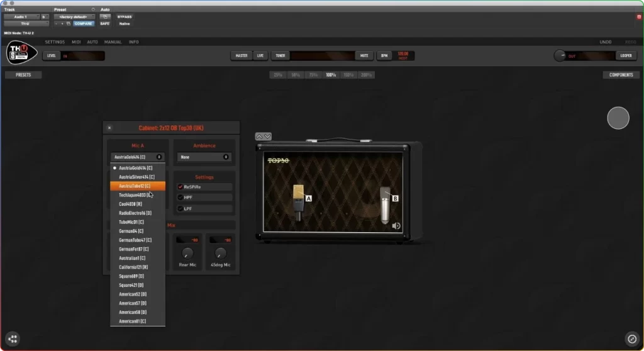Choose American52 [D] from mic list
This screenshot has width=644, height=351.
click(x=138, y=294)
